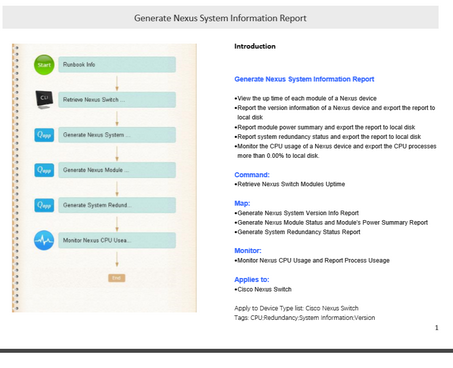Click the runbook flowchart notebook image
Image resolution: width=453 pixels, height=368 pixels.
point(104,178)
